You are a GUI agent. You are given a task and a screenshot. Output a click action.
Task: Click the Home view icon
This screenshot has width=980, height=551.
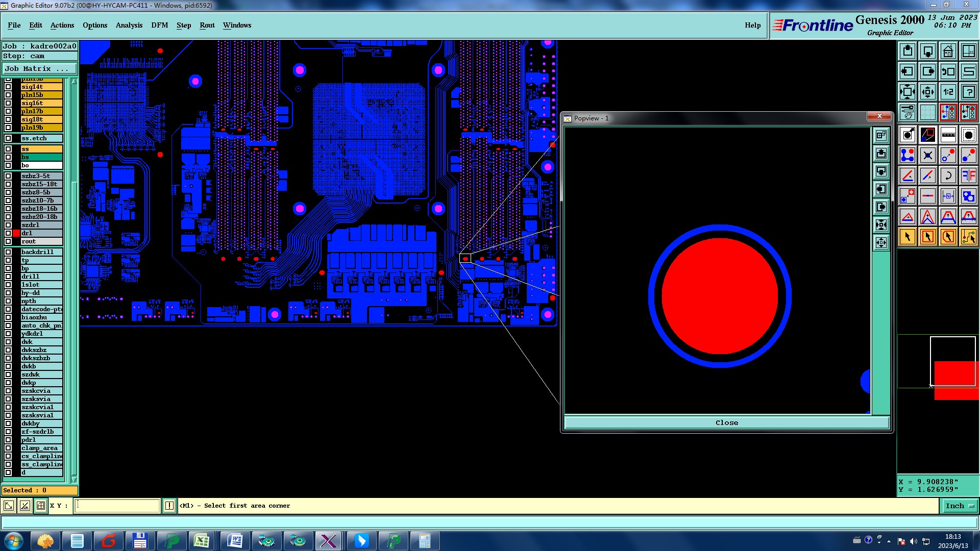pos(948,51)
